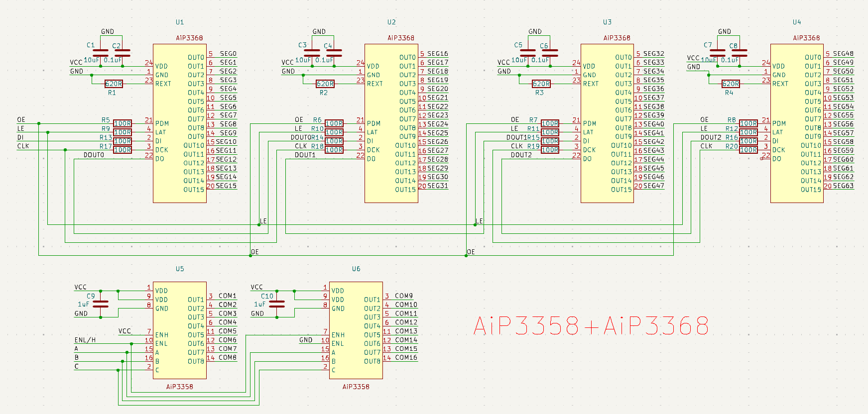
Task: Click the COM16 output label on U6
Action: (x=406, y=357)
